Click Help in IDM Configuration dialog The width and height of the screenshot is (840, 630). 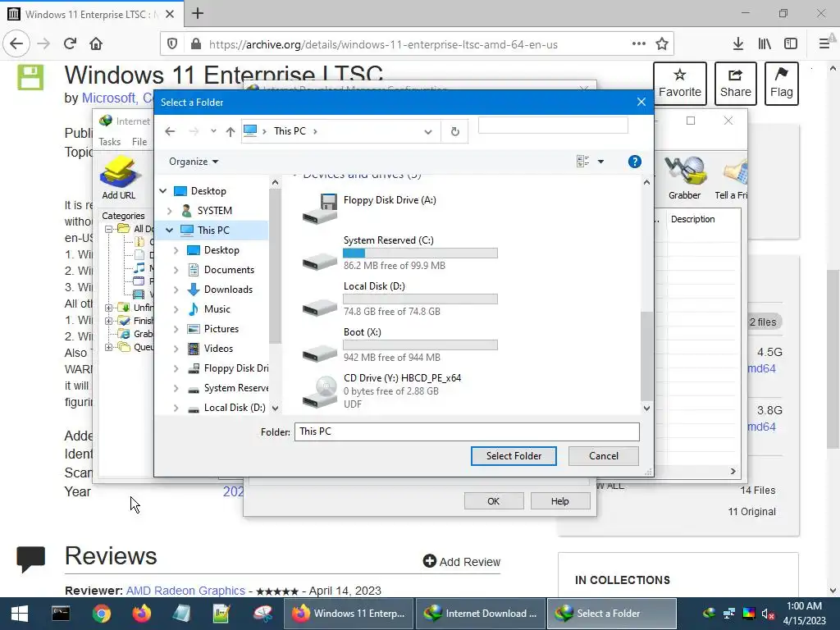click(559, 501)
